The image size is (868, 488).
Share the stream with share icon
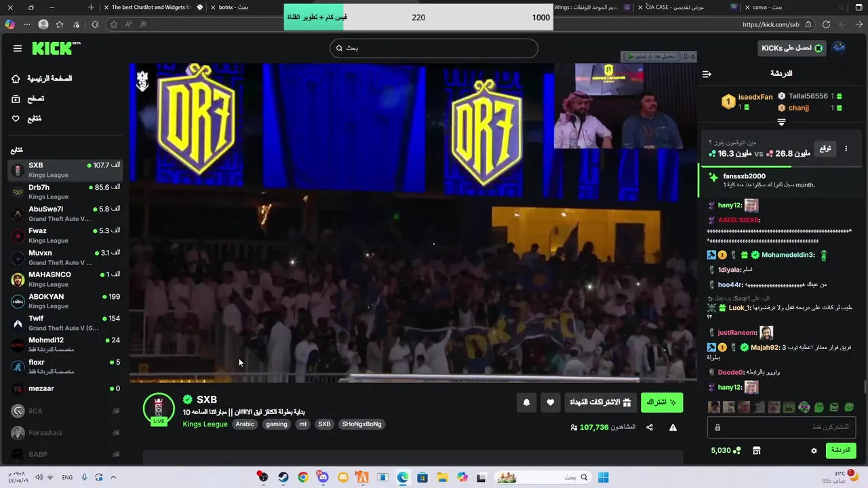[x=650, y=428]
